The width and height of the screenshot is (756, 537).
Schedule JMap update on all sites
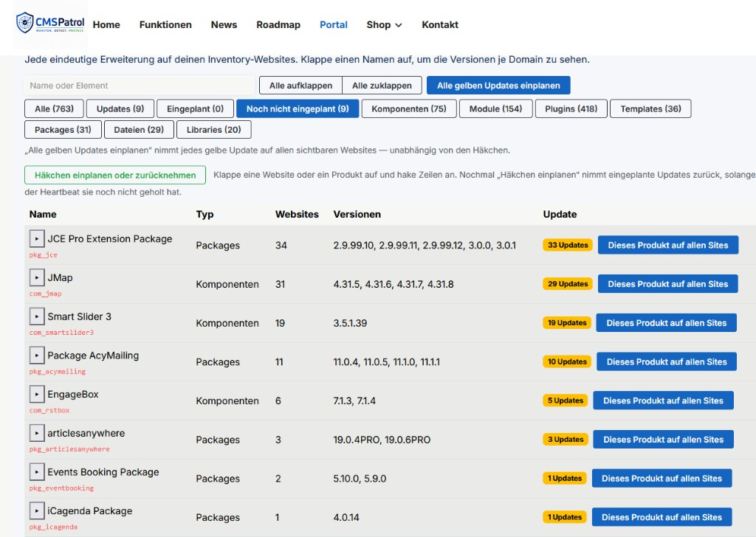pos(667,284)
